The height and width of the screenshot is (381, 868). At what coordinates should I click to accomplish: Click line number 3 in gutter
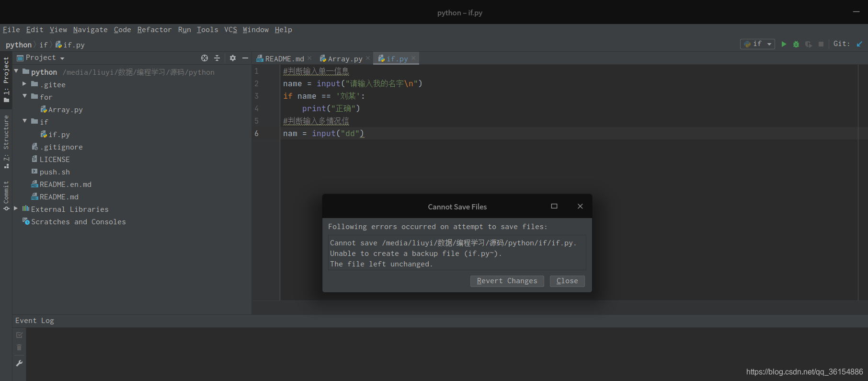257,96
